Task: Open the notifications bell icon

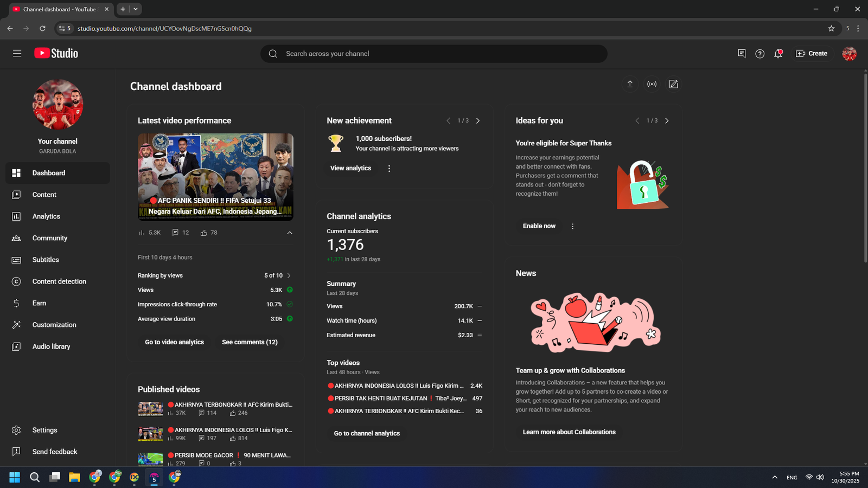Action: [778, 54]
